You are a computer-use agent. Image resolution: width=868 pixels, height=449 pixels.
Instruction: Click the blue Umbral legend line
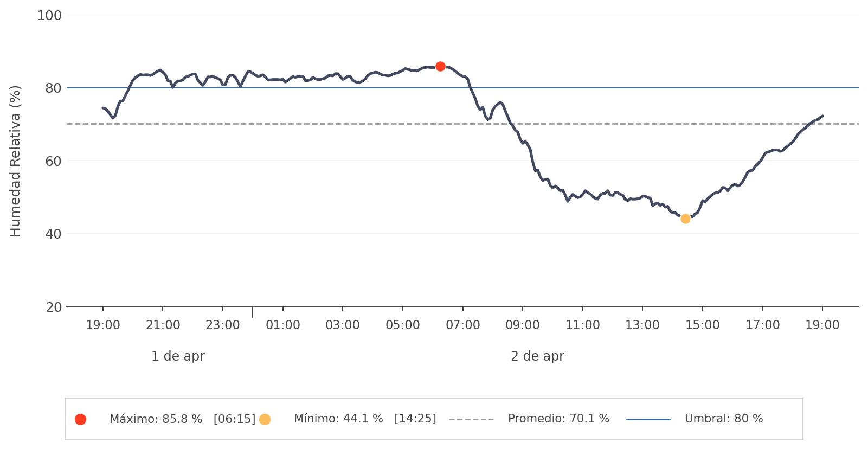(x=648, y=419)
